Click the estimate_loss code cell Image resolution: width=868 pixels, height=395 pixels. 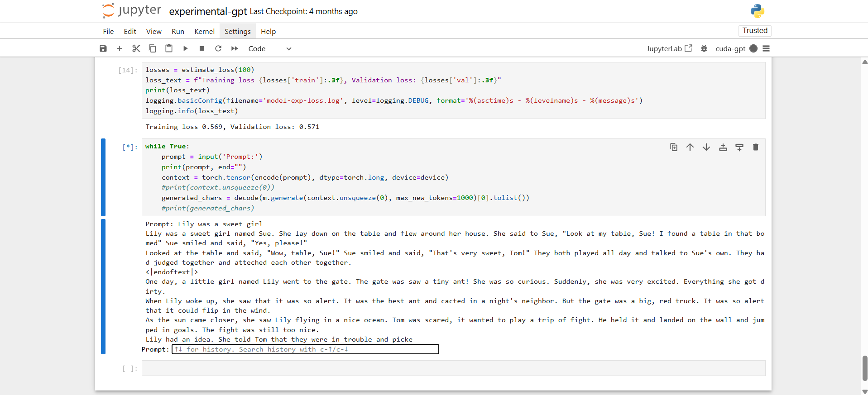tap(453, 90)
